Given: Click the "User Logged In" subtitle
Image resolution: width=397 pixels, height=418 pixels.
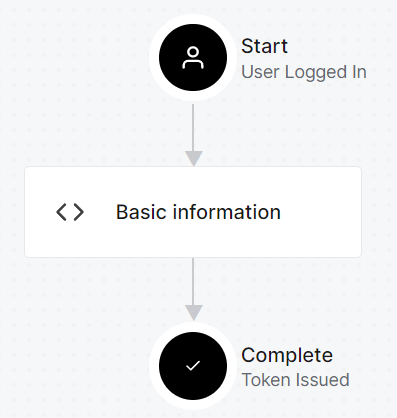Looking at the screenshot, I should click(x=304, y=72).
